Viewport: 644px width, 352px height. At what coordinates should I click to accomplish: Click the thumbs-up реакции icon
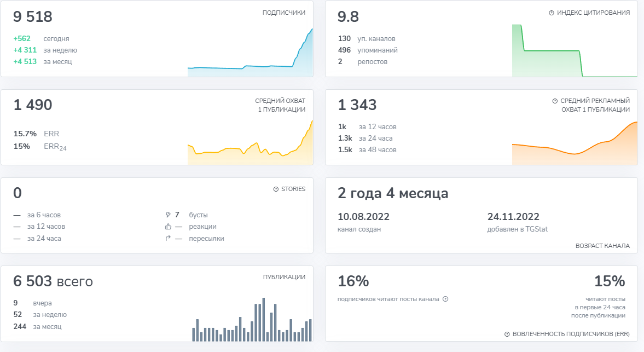tap(167, 226)
